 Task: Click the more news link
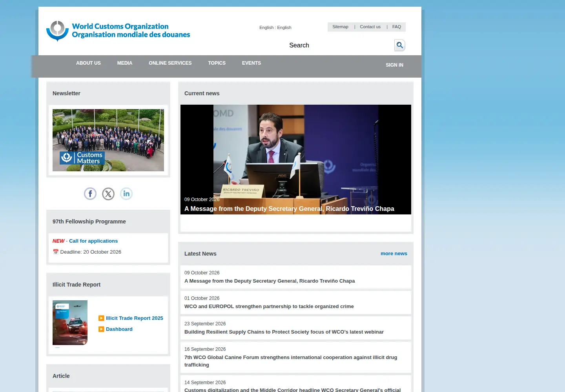click(394, 254)
